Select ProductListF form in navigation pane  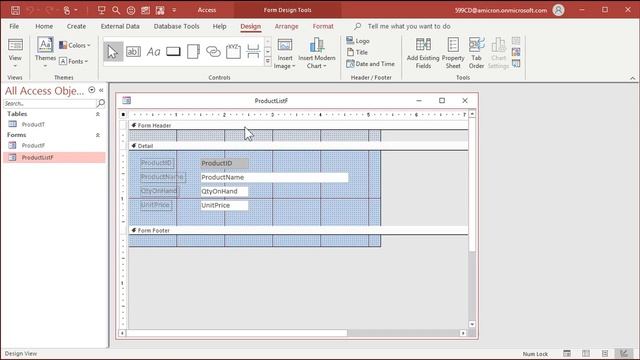click(54, 158)
